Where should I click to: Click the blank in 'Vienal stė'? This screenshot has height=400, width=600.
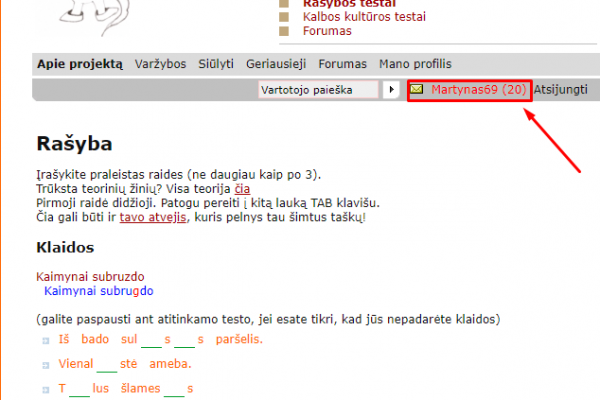click(x=107, y=364)
